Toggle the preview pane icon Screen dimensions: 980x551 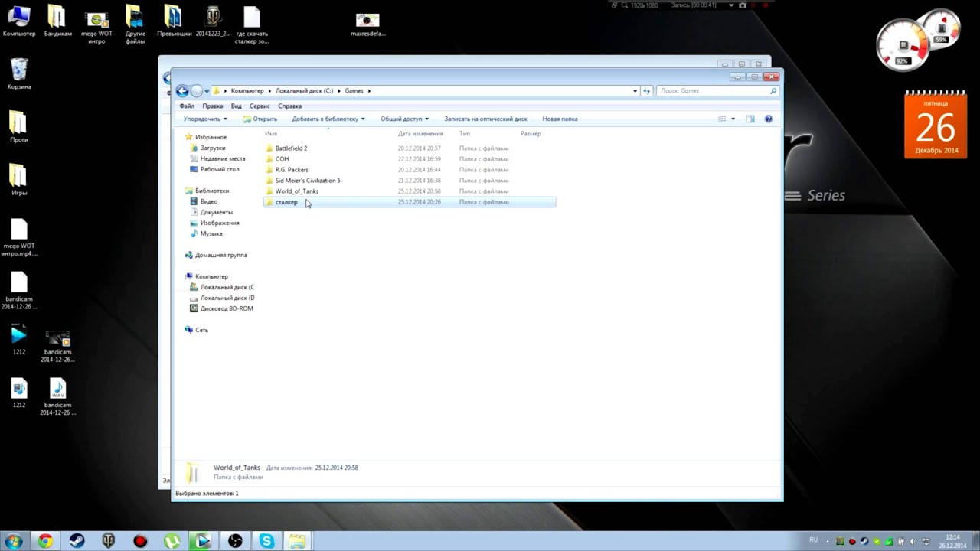click(750, 119)
